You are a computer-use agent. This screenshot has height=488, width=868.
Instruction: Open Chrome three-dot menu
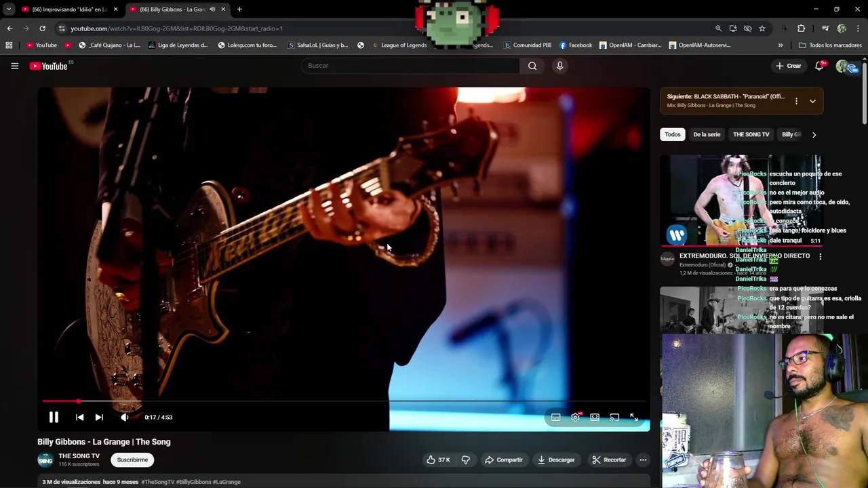click(x=859, y=28)
